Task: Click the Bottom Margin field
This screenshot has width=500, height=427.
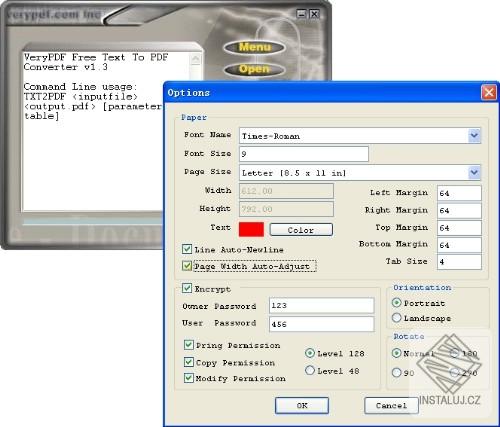Action: coord(459,245)
